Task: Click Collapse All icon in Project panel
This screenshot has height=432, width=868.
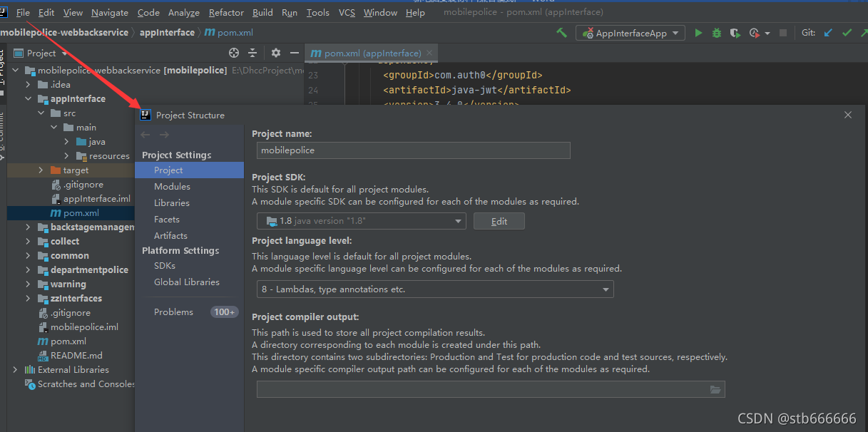Action: [x=252, y=53]
